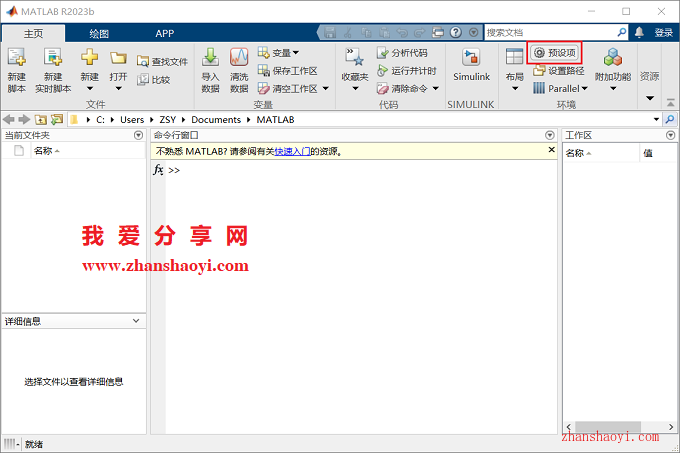Expand the 清除命令 dropdown arrow

click(436, 88)
